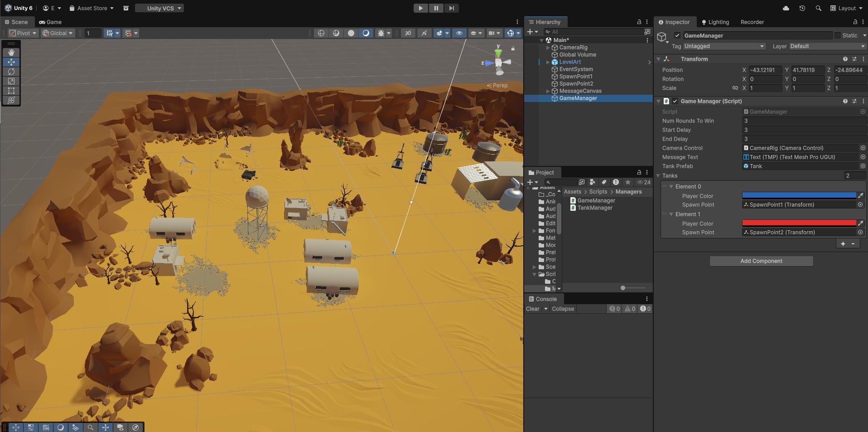
Task: Open the red Player Color swatch
Action: tap(799, 223)
